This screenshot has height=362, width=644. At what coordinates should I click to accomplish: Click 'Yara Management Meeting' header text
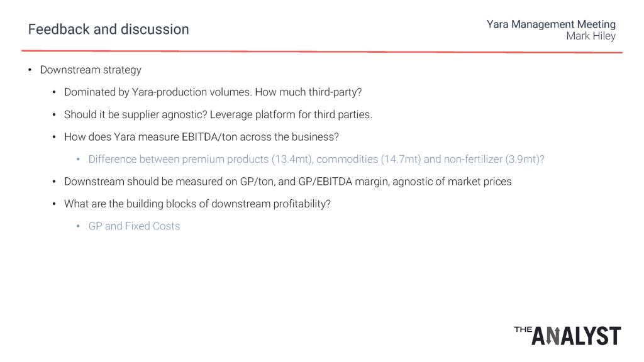click(x=551, y=25)
